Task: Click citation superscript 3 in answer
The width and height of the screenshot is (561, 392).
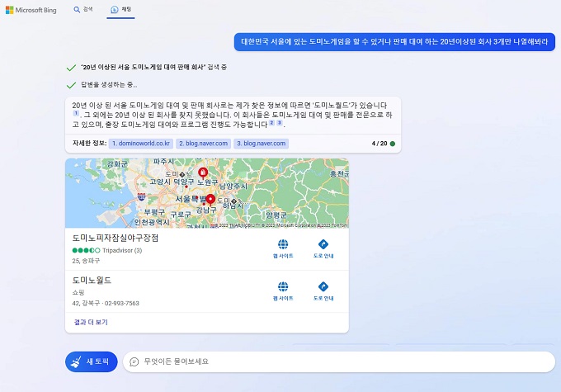Action: 280,123
